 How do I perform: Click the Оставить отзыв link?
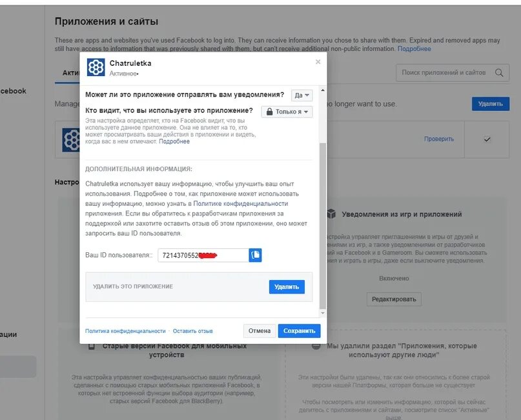(193, 331)
